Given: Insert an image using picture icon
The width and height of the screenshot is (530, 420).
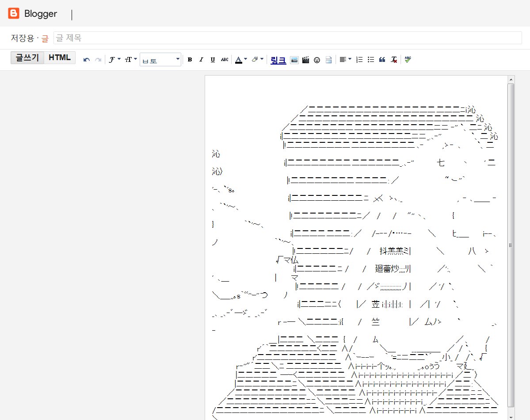Looking at the screenshot, I should coord(294,60).
